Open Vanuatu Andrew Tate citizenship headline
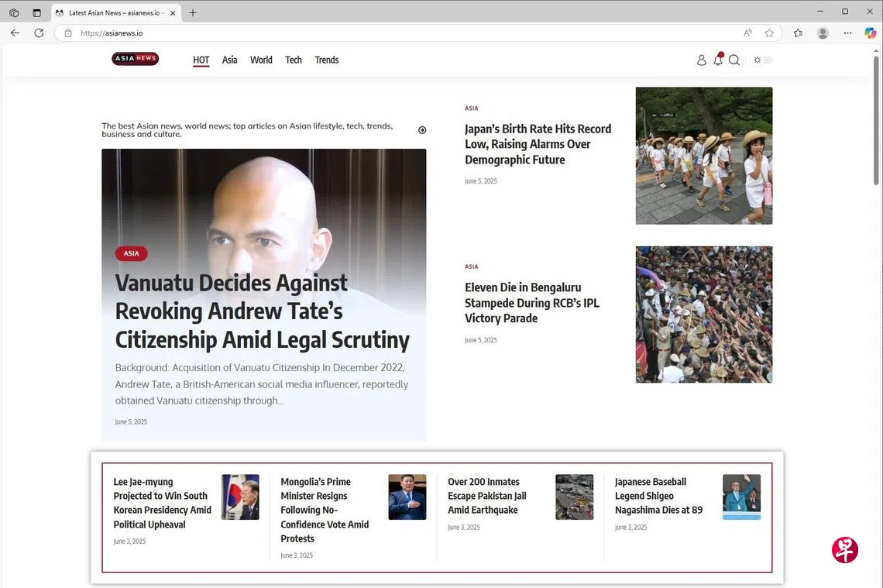 tap(262, 311)
